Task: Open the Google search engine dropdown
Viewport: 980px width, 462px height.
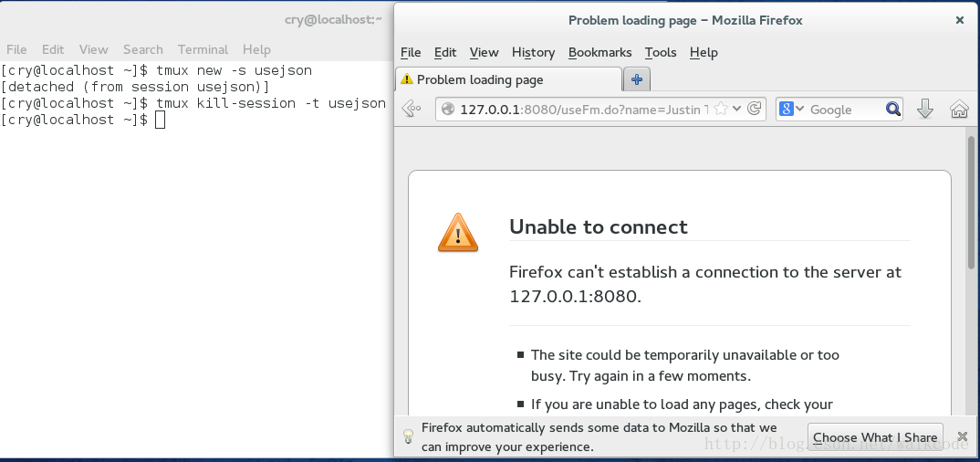Action: click(792, 109)
